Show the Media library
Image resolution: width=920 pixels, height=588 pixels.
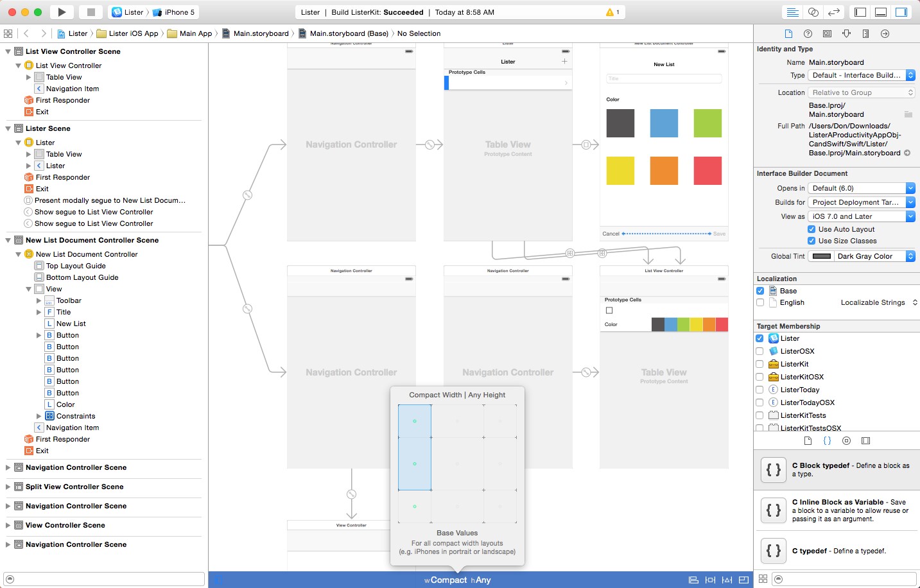click(865, 441)
